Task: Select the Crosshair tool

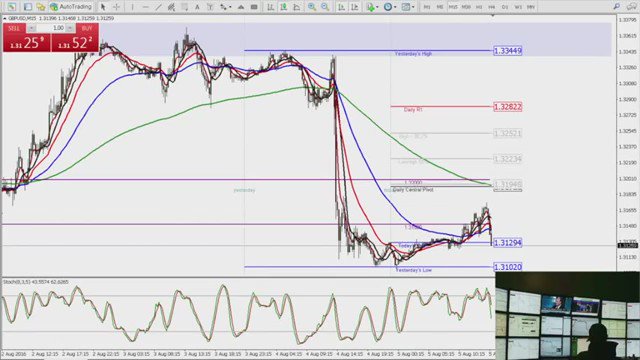Action: tap(116, 7)
